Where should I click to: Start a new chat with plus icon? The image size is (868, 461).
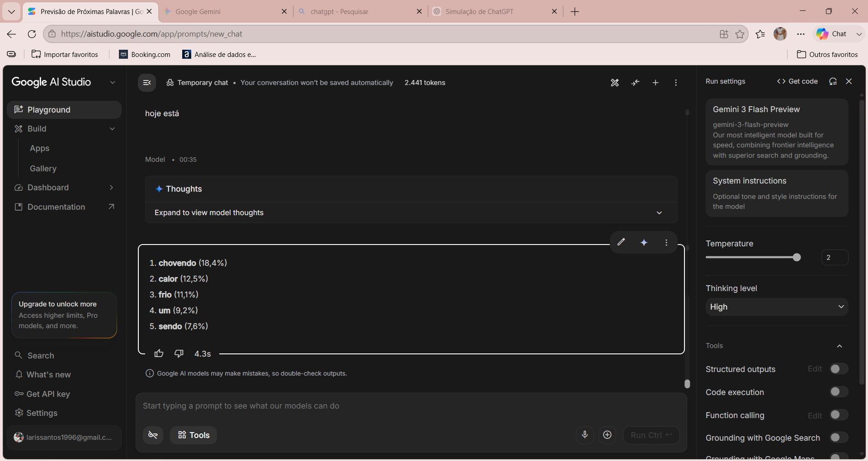[x=656, y=83]
